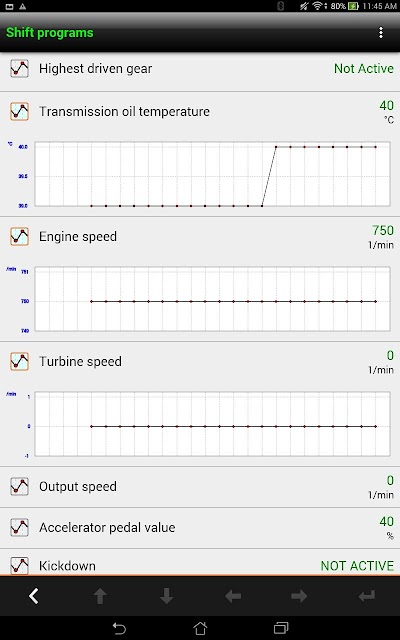Tap the down arrow in bottom toolbar

coord(167,596)
